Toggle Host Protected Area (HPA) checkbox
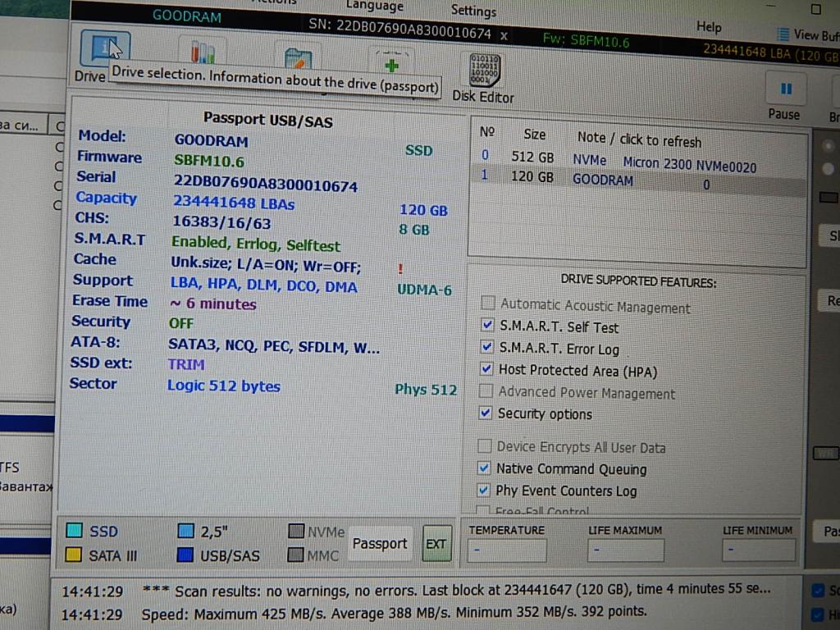The height and width of the screenshot is (630, 840). (486, 369)
